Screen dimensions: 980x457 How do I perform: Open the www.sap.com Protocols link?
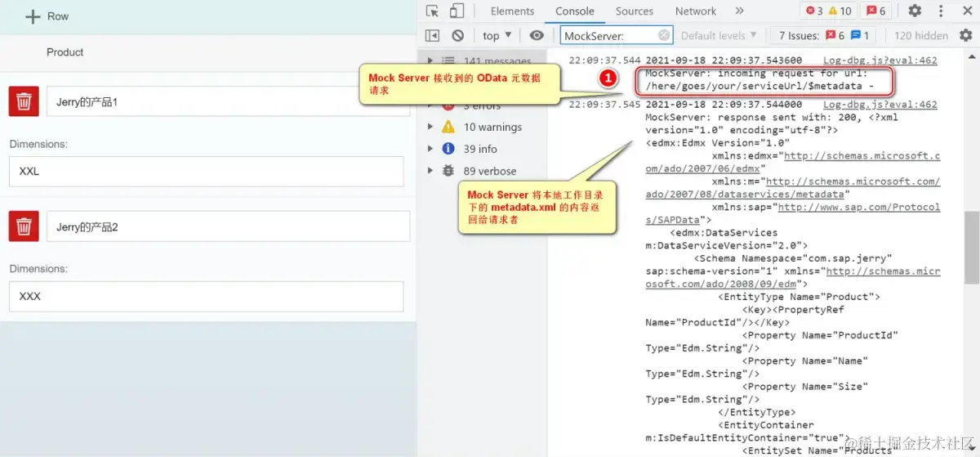793,213
